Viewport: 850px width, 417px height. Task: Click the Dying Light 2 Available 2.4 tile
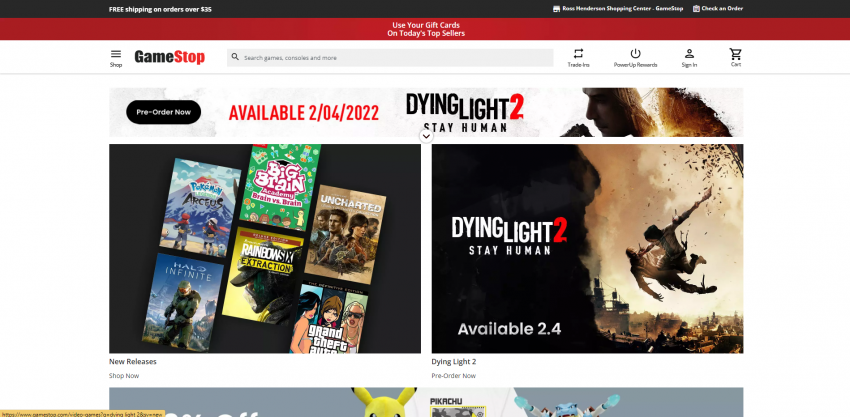pos(588,248)
